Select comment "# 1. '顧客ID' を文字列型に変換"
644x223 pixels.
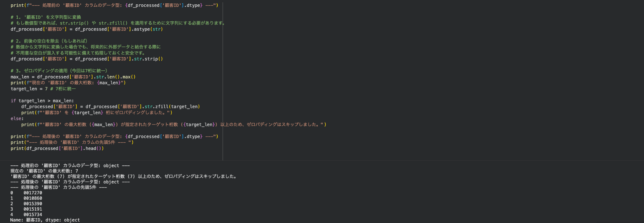(46, 17)
